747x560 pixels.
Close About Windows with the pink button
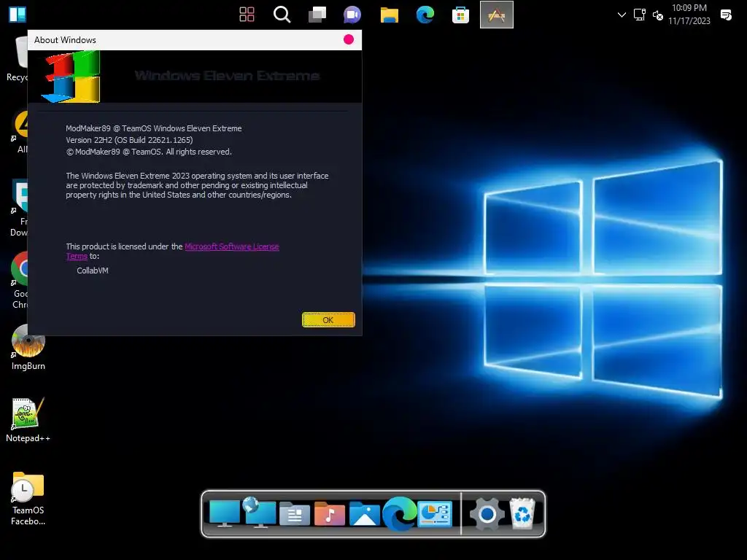[x=349, y=39]
